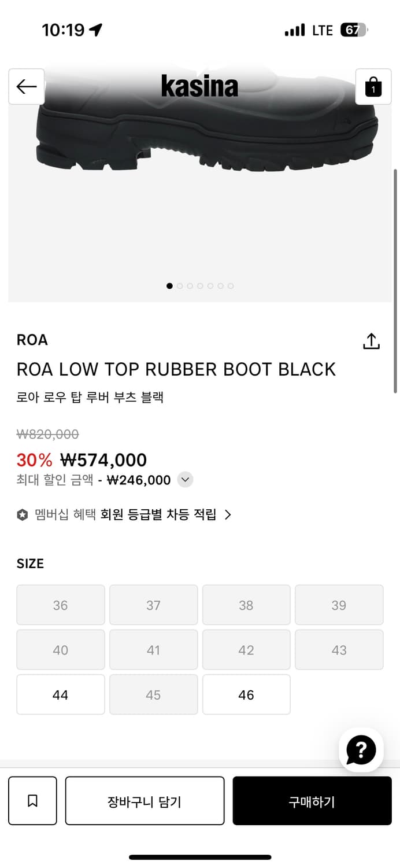Select size 45 option

153,694
